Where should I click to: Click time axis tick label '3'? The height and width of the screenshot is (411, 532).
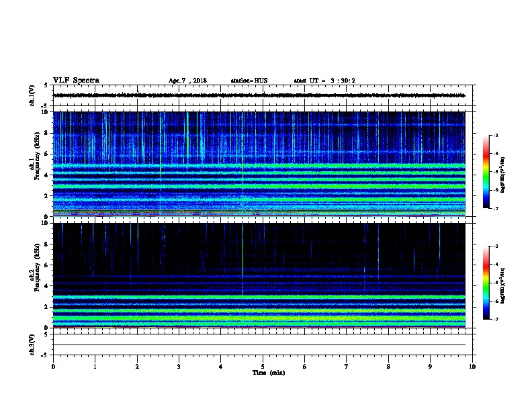[179, 367]
